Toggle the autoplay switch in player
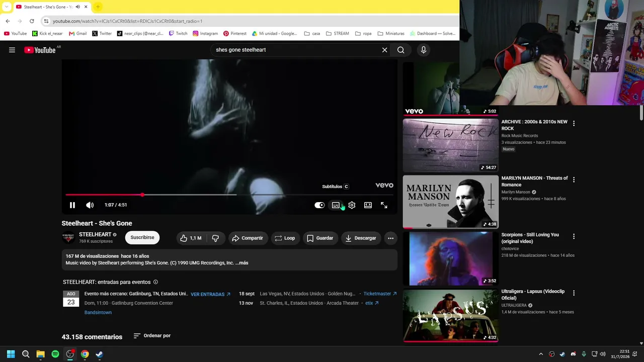The height and width of the screenshot is (362, 644). click(319, 205)
